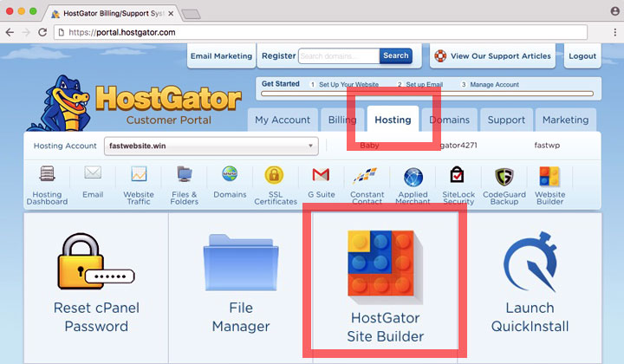Image resolution: width=624 pixels, height=364 pixels.
Task: Switch to the Domains tab
Action: 449,120
